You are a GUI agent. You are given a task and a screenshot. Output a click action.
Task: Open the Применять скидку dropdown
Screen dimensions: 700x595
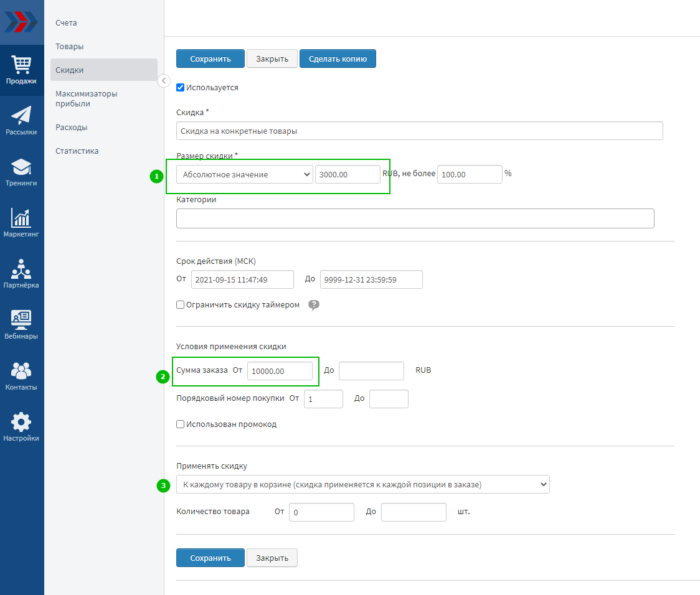363,484
